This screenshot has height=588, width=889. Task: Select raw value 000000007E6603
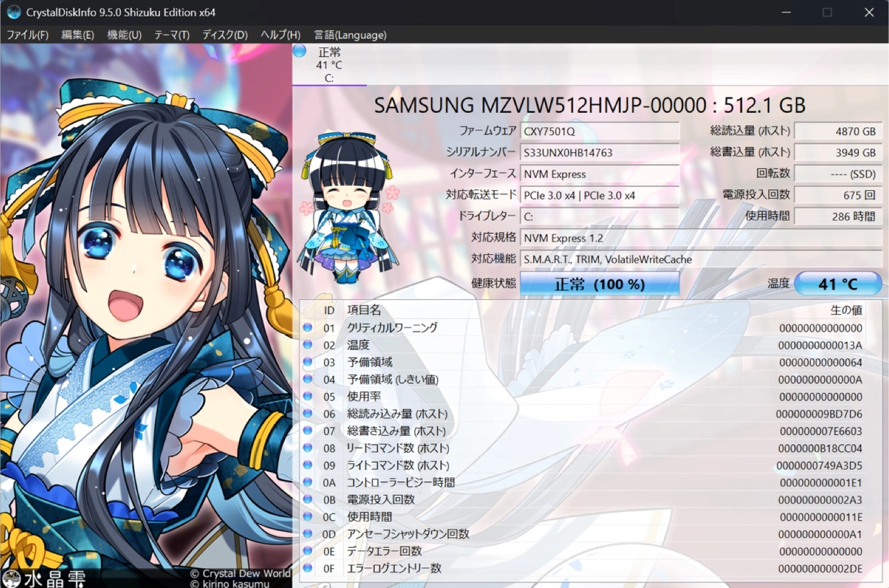coord(820,431)
